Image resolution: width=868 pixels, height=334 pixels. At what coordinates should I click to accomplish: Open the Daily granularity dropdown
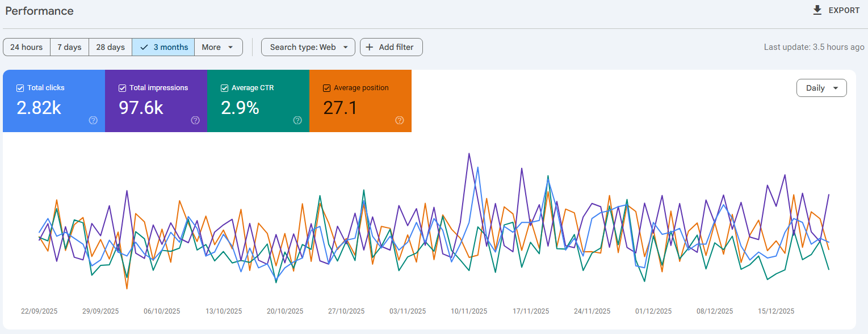tap(821, 88)
